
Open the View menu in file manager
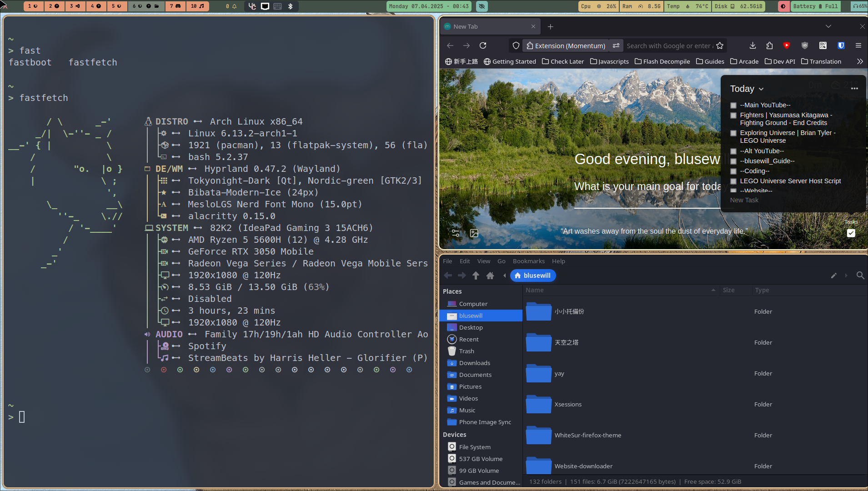(x=483, y=261)
